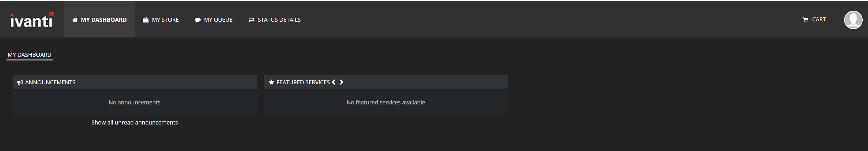This screenshot has height=151, width=868.
Task: Advance featured services with right chevron
Action: (x=341, y=82)
